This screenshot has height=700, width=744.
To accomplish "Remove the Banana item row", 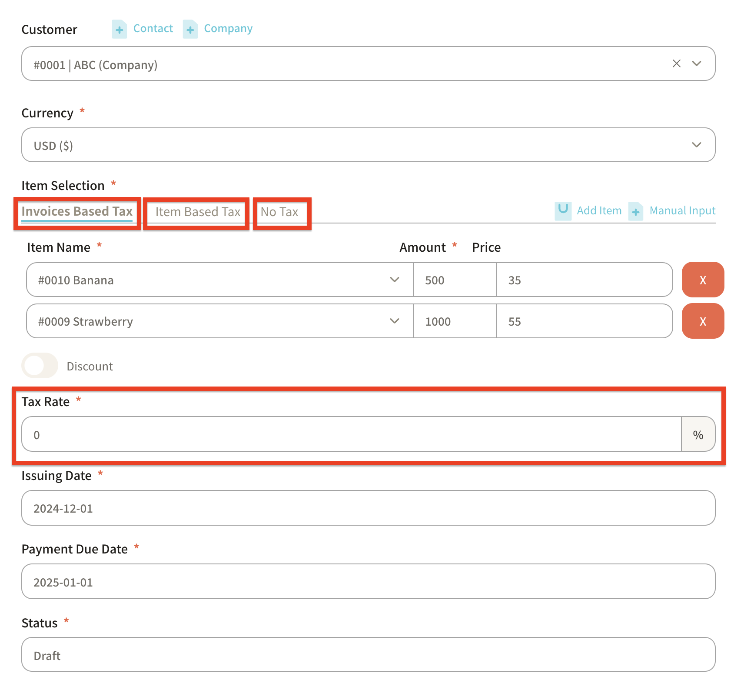I will pyautogui.click(x=702, y=280).
